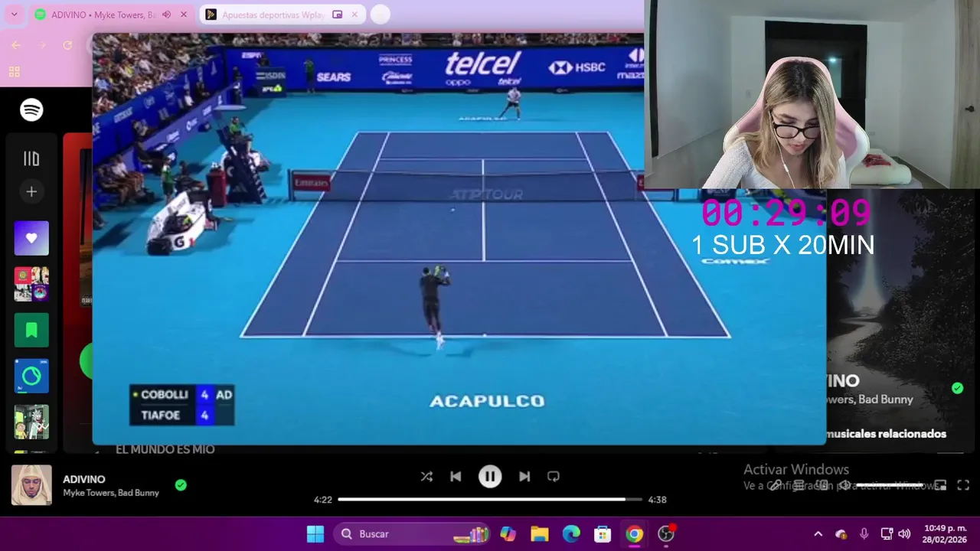Toggle the saved check in the now-playing panel

pos(957,388)
